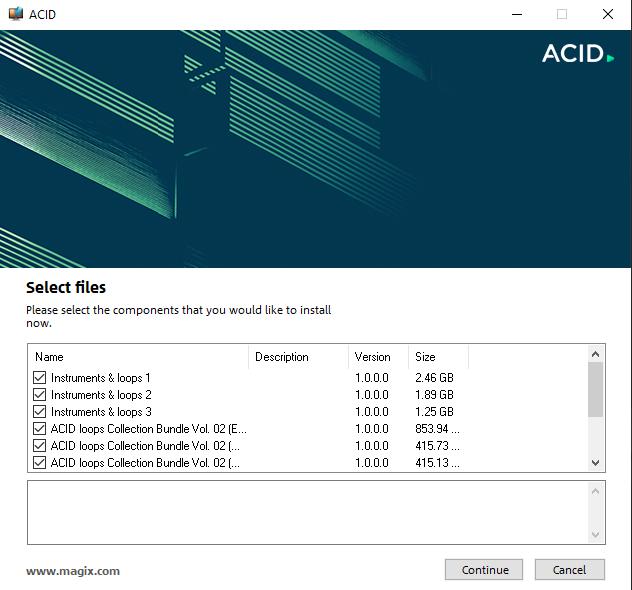Click the component list scroll up arrow
The width and height of the screenshot is (632, 590).
coord(595,354)
